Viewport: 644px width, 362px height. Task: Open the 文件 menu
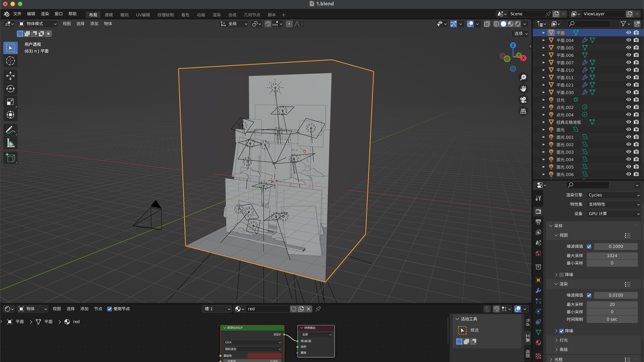(17, 14)
